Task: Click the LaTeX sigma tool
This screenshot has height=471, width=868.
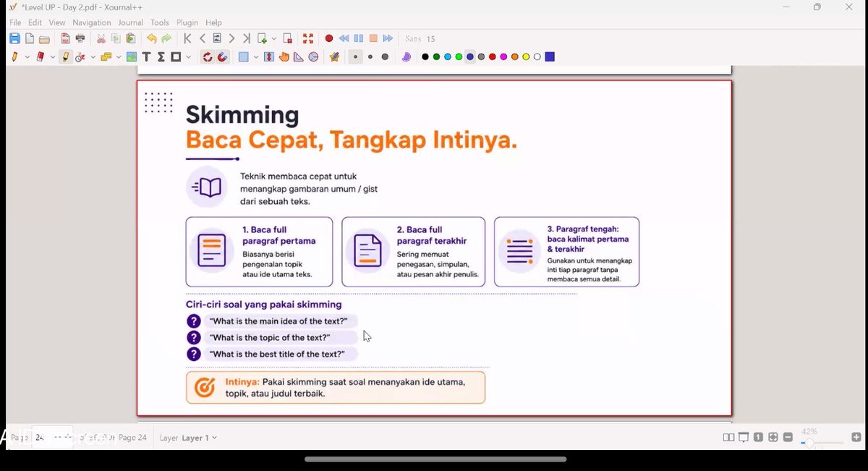Action: [x=161, y=56]
